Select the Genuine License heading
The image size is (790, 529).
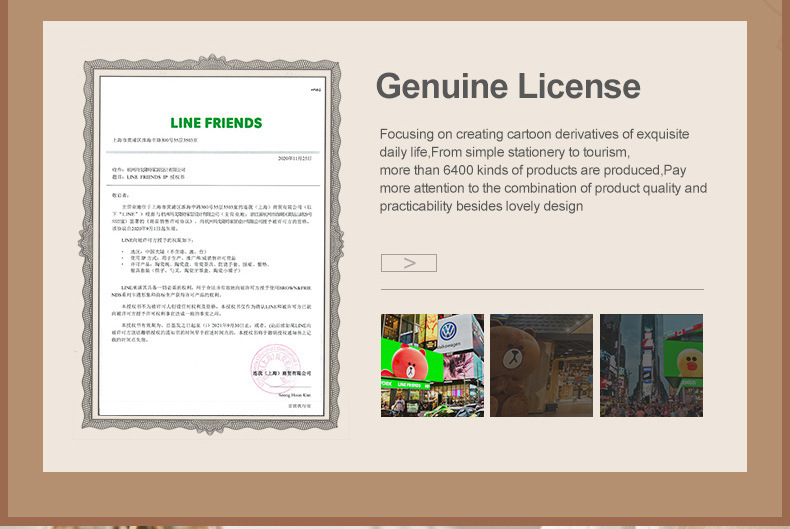(x=508, y=86)
